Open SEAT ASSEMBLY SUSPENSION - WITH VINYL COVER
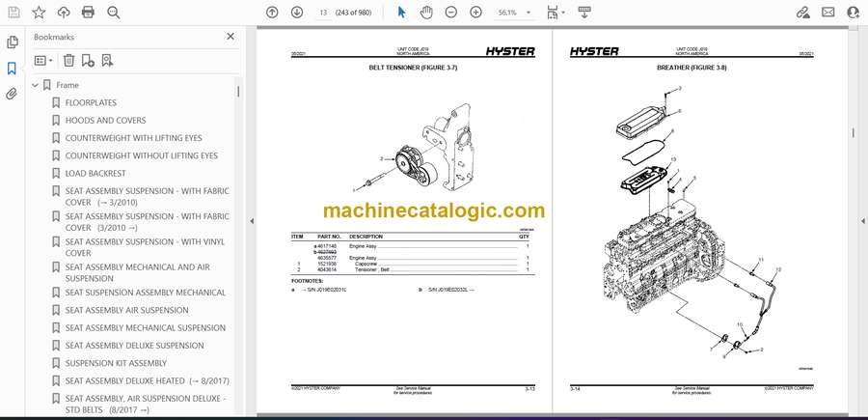This screenshot has width=868, height=420. point(145,247)
